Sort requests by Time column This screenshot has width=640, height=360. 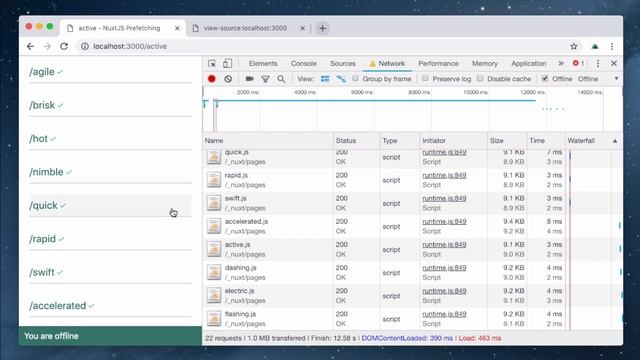point(546,141)
